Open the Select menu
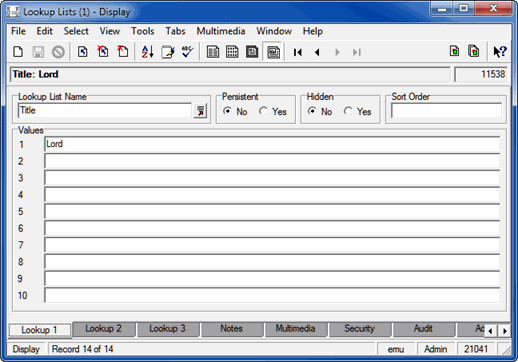Screen dimensions: 518x362 pos(76,31)
